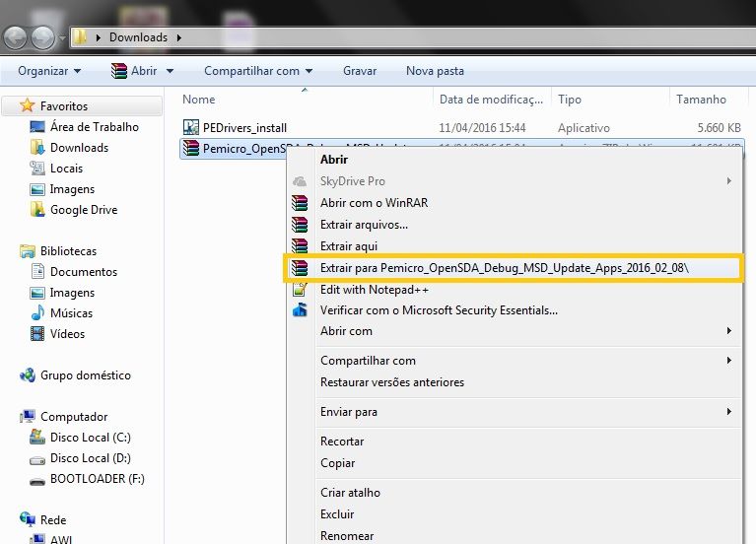
Task: Click the 5.660 KB size cell
Action: pyautogui.click(x=719, y=128)
